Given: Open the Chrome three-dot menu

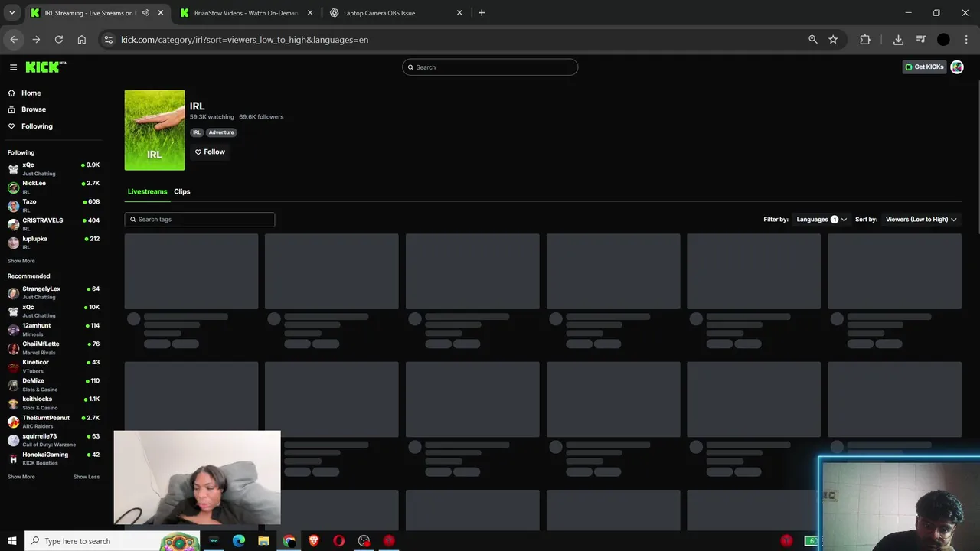Looking at the screenshot, I should click(966, 40).
